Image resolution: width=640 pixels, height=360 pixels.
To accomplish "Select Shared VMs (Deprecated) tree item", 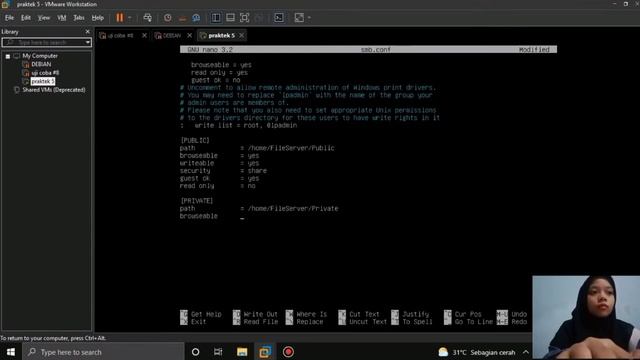I will (54, 90).
